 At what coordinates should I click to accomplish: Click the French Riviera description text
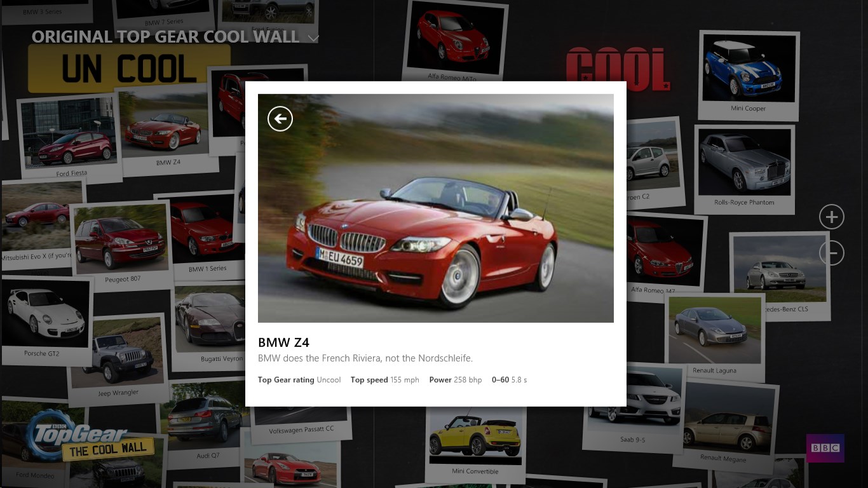[365, 358]
